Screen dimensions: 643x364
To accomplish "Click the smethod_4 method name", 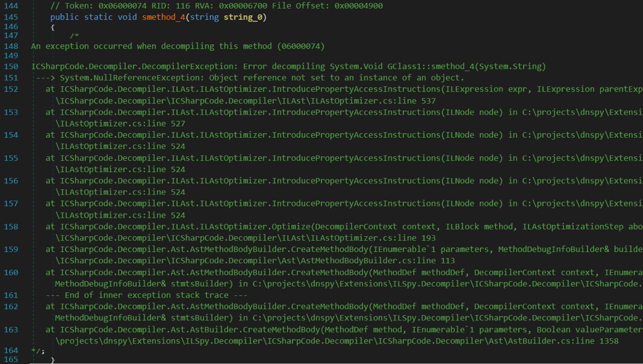I will tap(164, 17).
